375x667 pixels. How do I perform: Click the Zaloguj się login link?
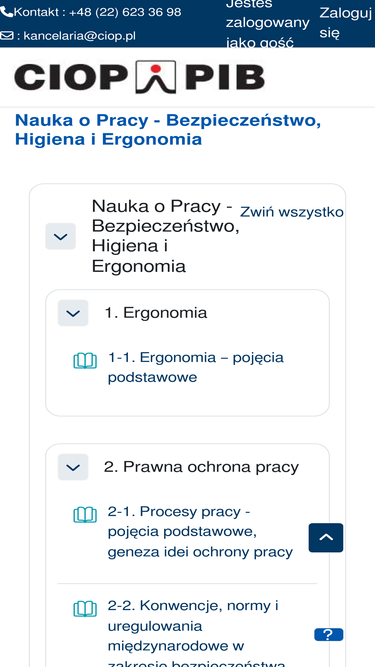[x=345, y=23]
